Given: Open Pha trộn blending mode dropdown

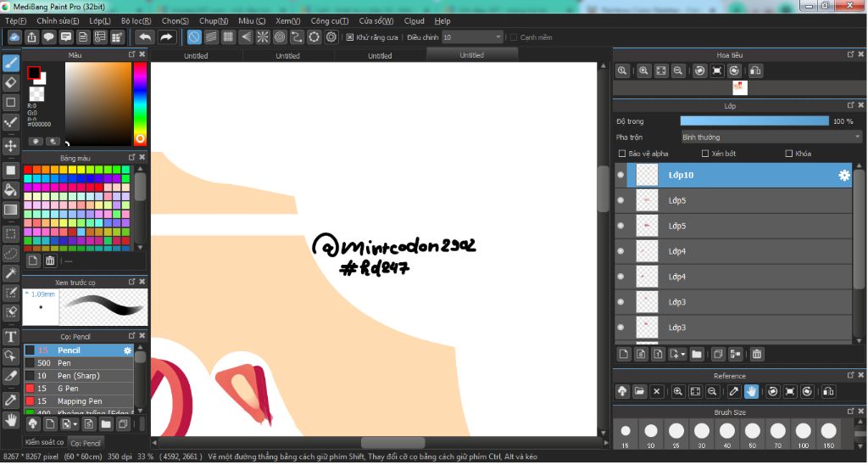Looking at the screenshot, I should coord(771,137).
